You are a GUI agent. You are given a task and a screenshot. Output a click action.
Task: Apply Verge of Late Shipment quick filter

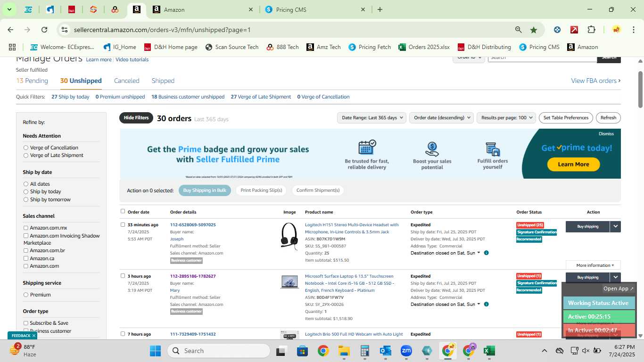261,97
